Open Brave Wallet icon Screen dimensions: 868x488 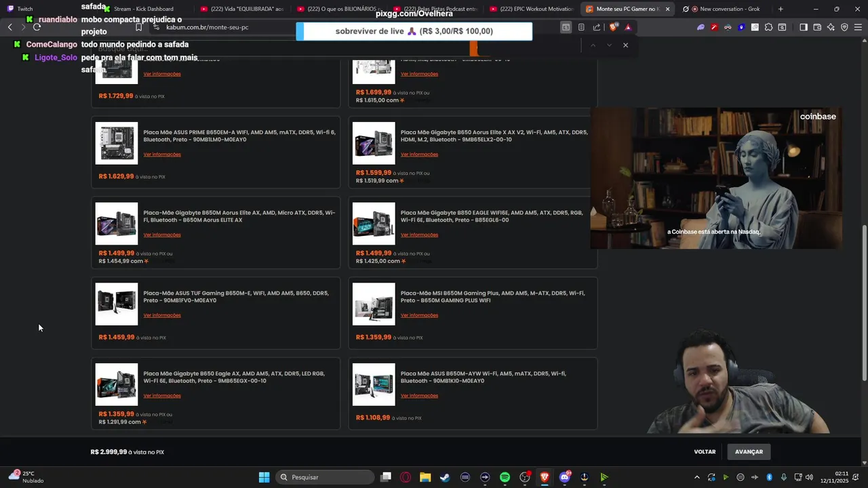click(x=817, y=27)
